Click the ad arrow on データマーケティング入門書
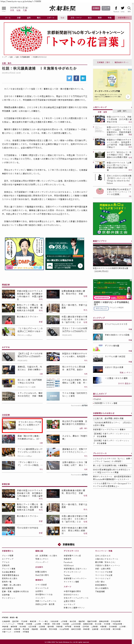Image resolution: width=134 pixels, height=644 pixels. click(x=128, y=97)
